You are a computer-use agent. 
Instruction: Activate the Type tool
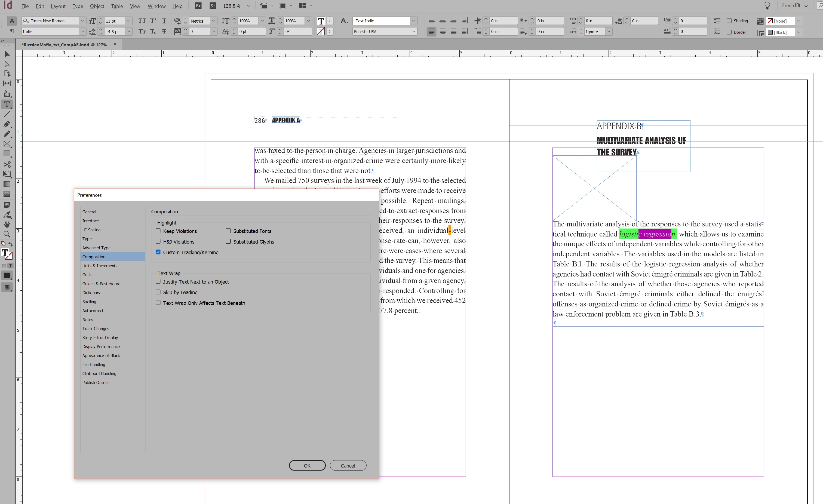[7, 104]
